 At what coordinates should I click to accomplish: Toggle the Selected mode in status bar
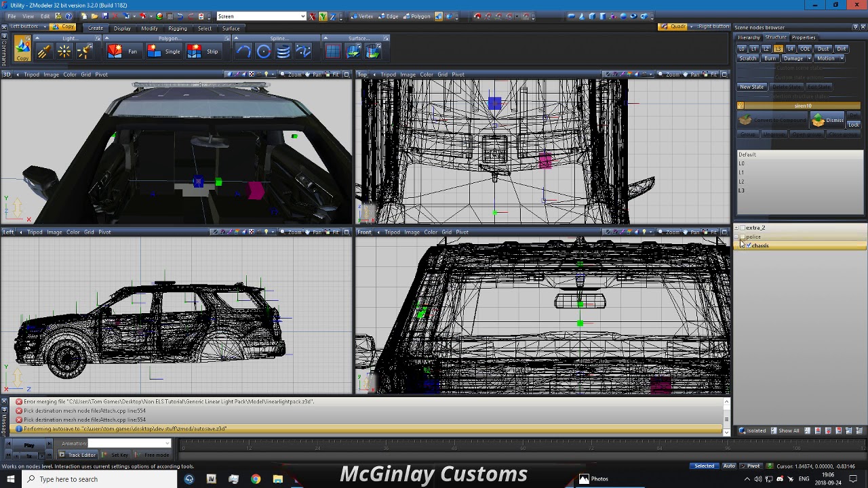[x=704, y=466]
